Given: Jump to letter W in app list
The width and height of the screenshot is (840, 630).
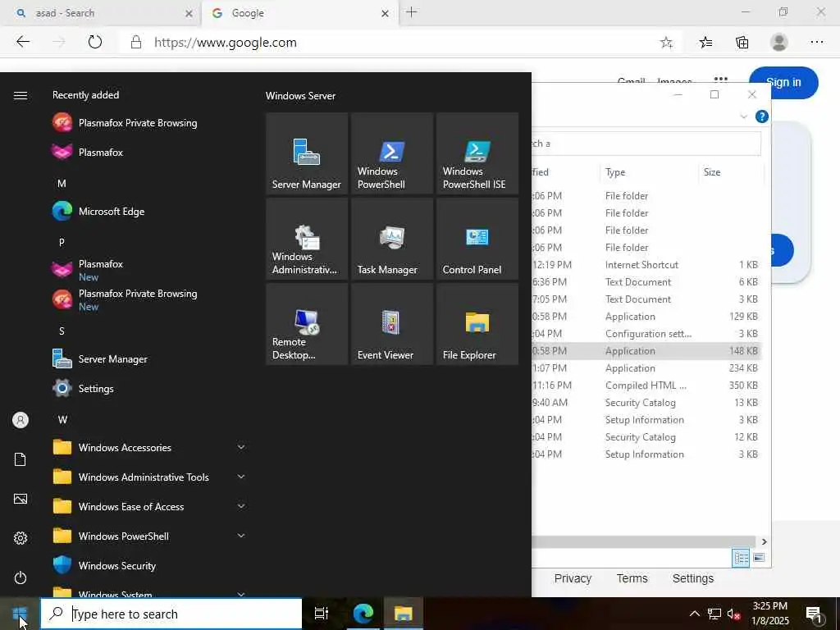Looking at the screenshot, I should tap(62, 419).
